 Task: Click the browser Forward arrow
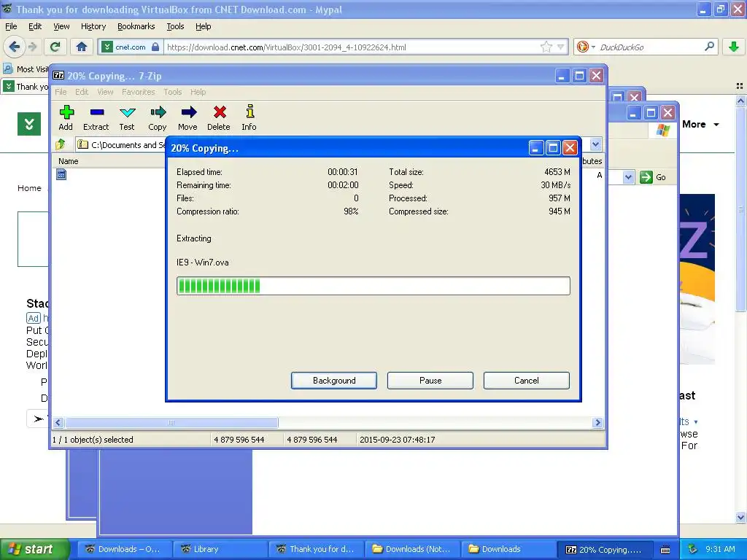[x=32, y=47]
